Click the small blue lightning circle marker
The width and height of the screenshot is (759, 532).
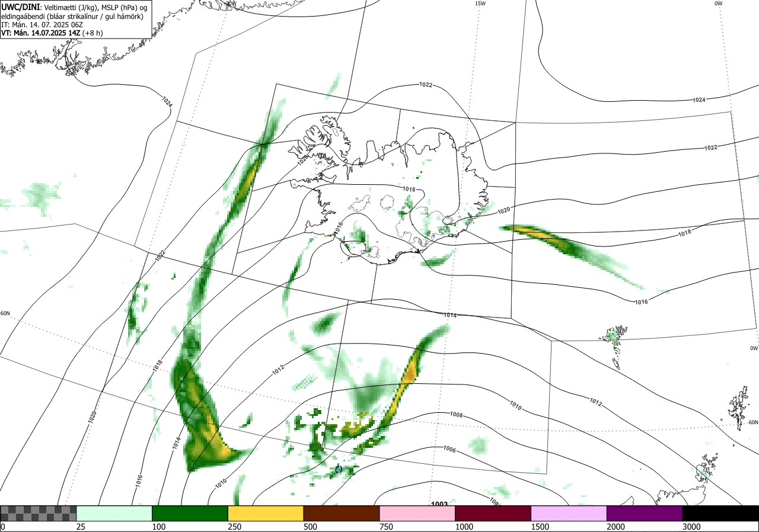[x=339, y=469]
